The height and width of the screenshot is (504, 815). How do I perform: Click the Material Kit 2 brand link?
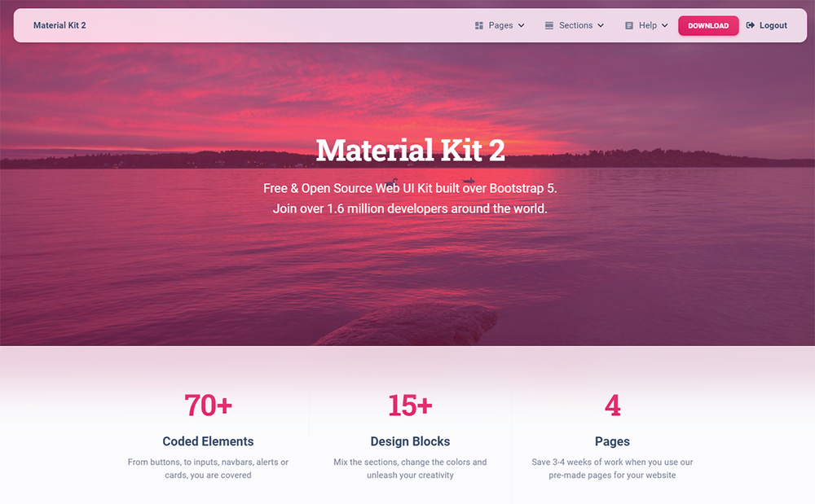coord(59,25)
